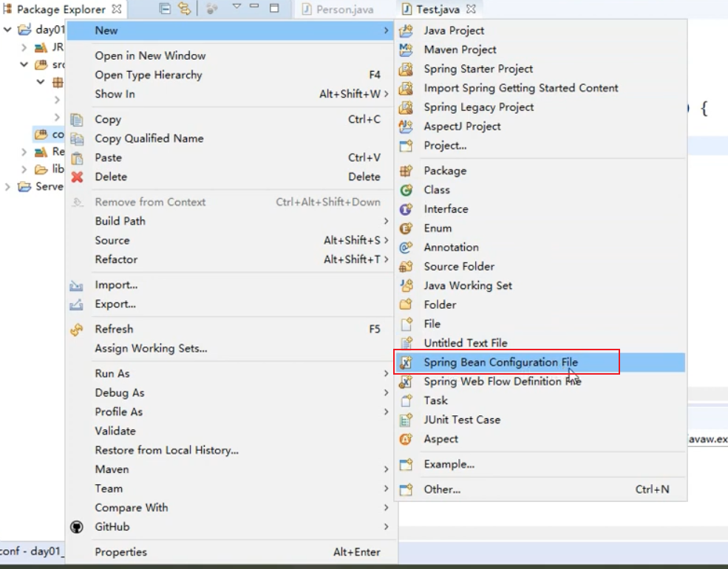Screen dimensions: 728x569
Task: Choose Example... in New submenu
Action: (x=540, y=465)
